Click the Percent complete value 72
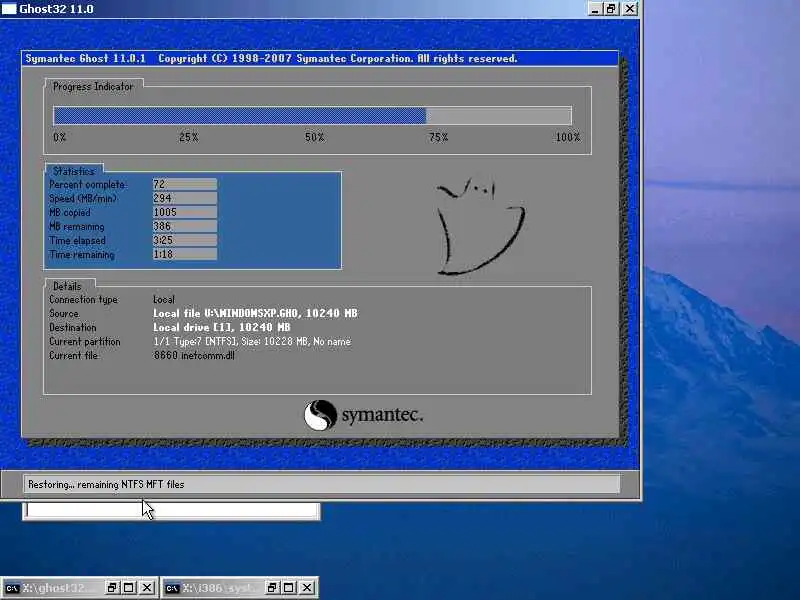The height and width of the screenshot is (600, 800). tap(185, 184)
